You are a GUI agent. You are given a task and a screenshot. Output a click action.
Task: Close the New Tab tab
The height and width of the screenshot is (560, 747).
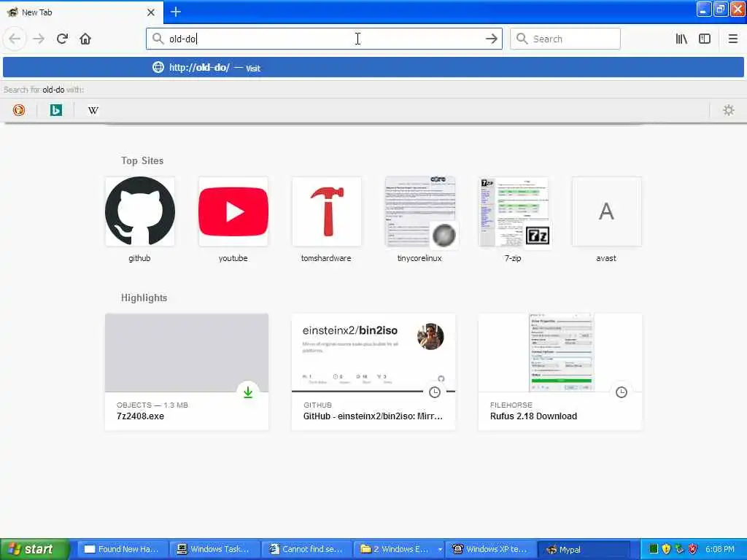(x=150, y=12)
